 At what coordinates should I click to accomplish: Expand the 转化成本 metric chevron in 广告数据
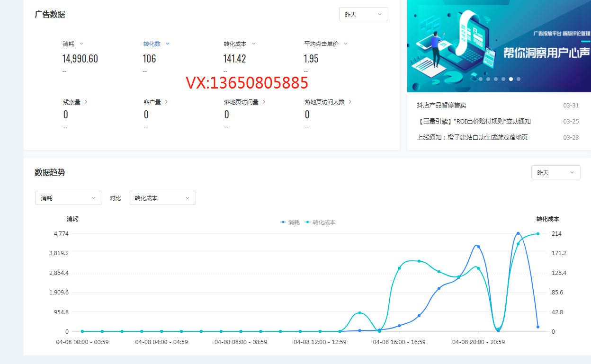point(254,44)
